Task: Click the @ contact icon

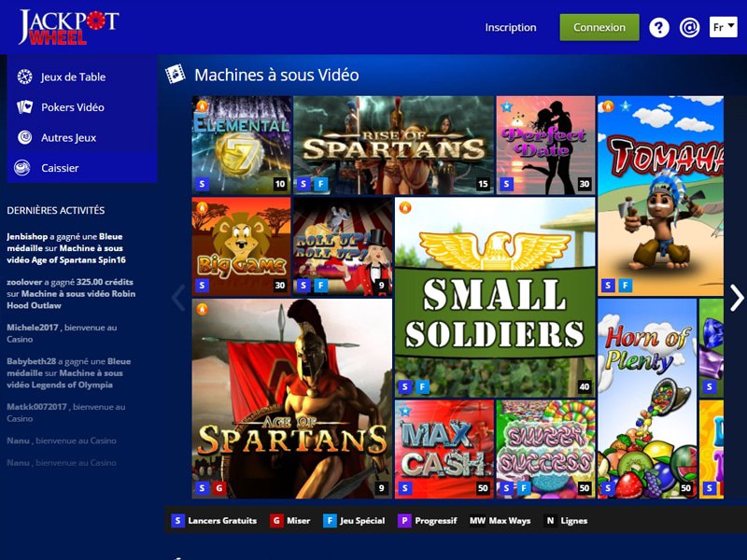Action: coord(689,28)
